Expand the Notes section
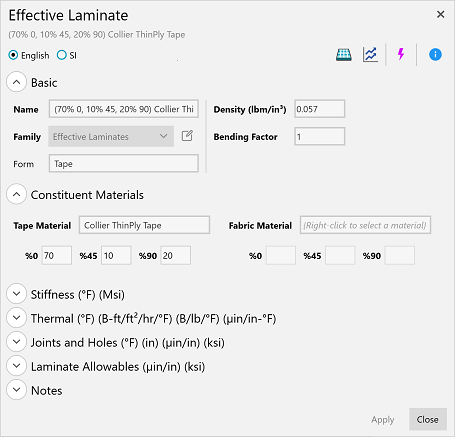Screen dimensions: 455x437 pos(16,390)
